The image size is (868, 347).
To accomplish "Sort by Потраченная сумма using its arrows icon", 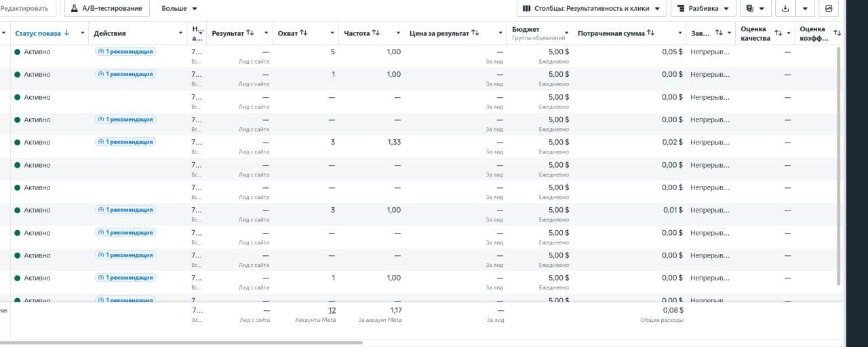I will 651,33.
